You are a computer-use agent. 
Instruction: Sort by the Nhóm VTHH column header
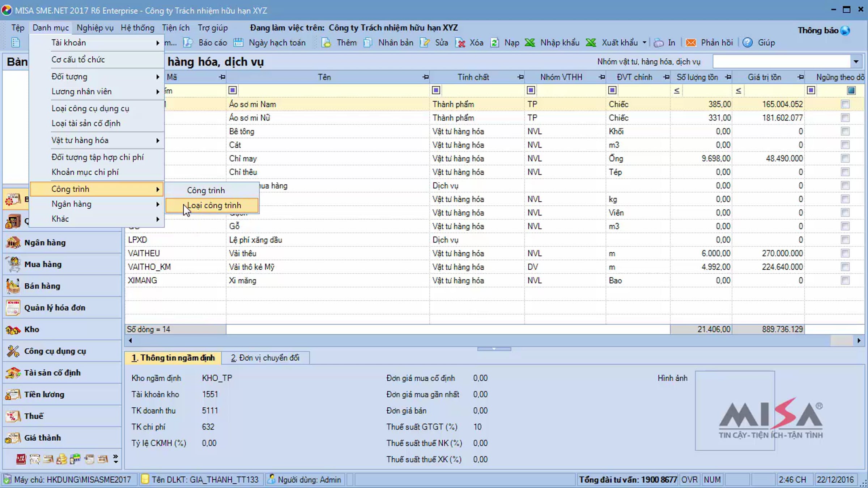(561, 77)
